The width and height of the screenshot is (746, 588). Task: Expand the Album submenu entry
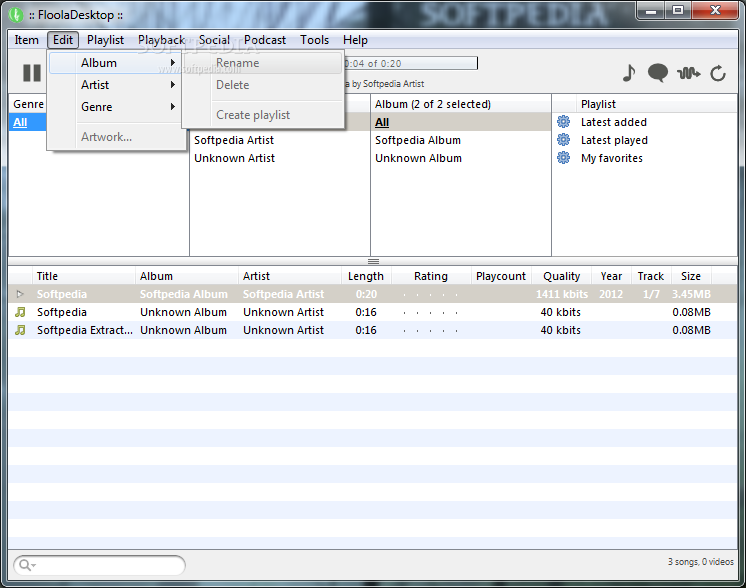[x=115, y=63]
